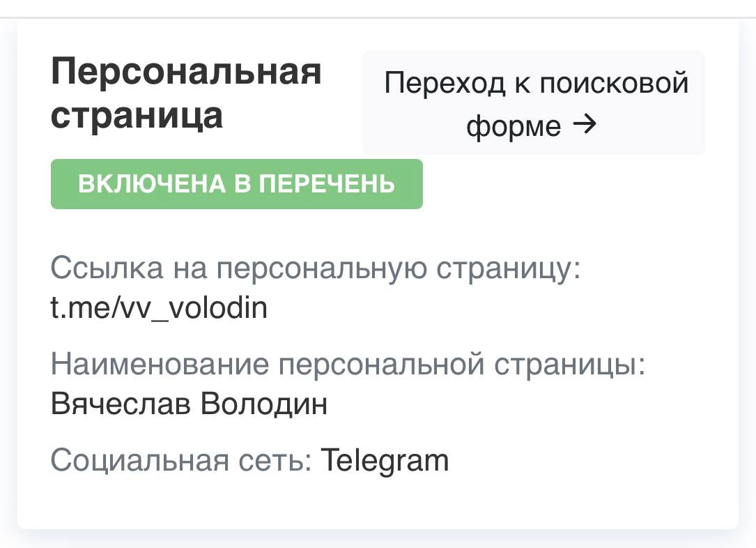Viewport: 756px width, 548px height.
Task: Select the "Наименование персональной страницы:" label
Action: [348, 364]
